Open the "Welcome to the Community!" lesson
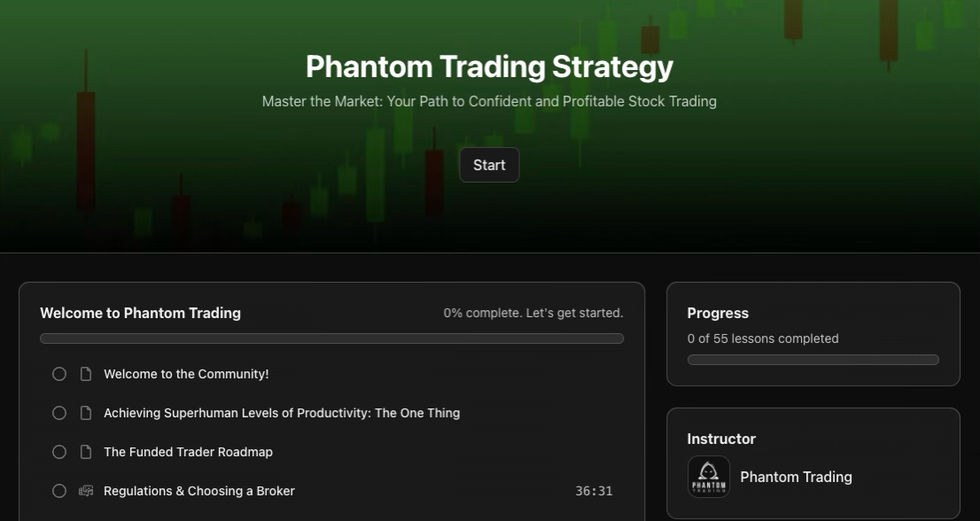 click(x=186, y=374)
